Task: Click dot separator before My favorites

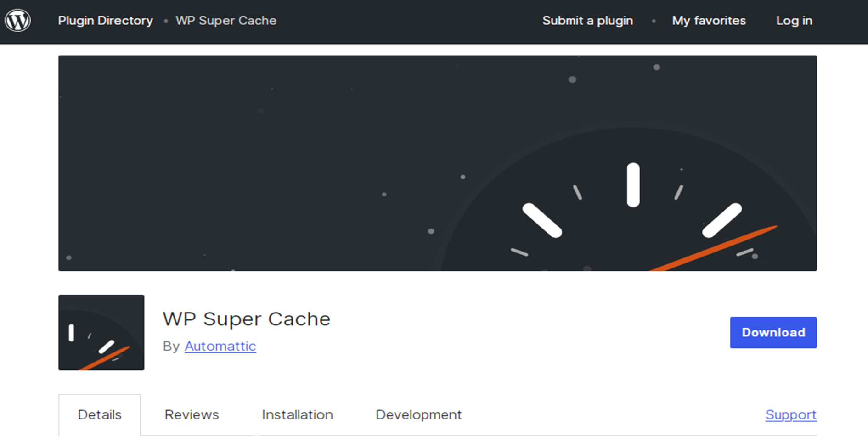Action: pyautogui.click(x=654, y=21)
